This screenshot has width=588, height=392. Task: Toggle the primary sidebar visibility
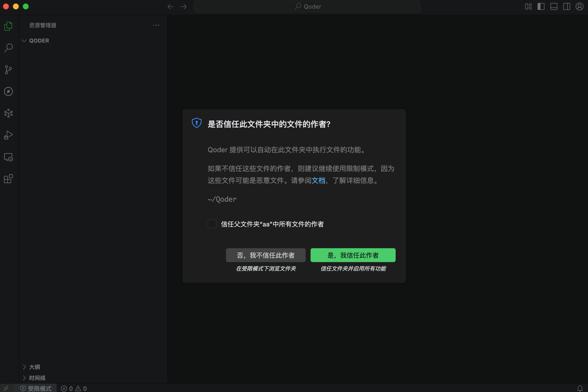[541, 6]
